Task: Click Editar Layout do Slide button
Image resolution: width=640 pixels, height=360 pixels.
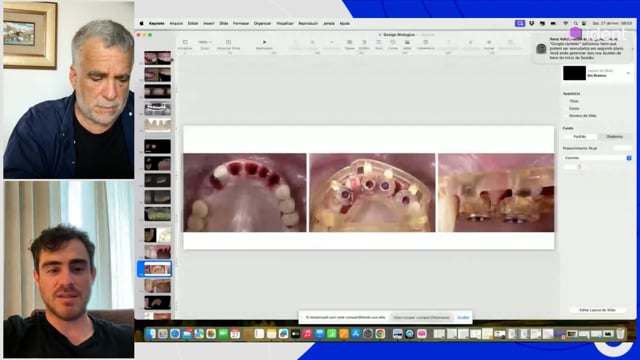Action: tap(597, 310)
